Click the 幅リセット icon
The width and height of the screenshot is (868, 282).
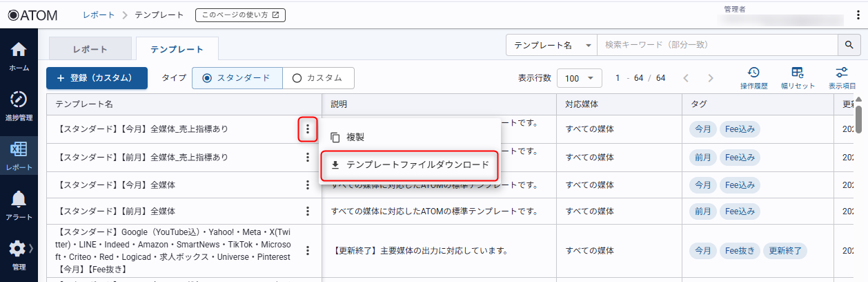(798, 77)
